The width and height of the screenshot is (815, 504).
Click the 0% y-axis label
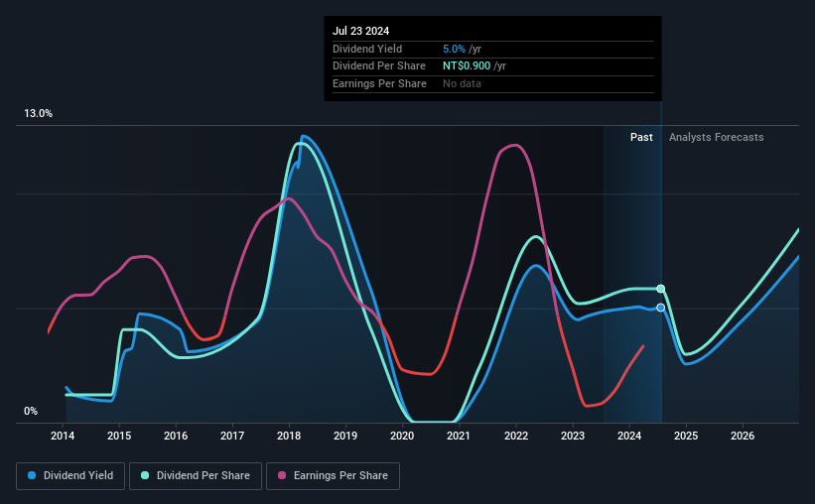[31, 412]
